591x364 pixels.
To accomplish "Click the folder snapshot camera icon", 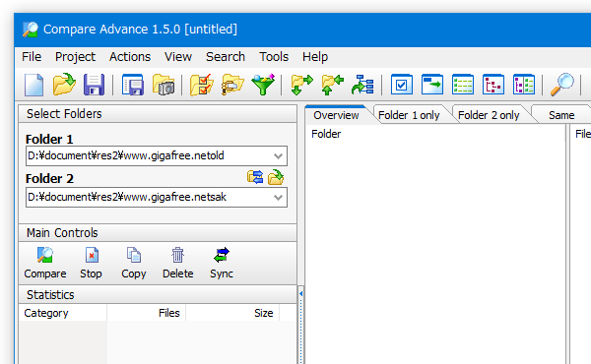I will coord(164,85).
